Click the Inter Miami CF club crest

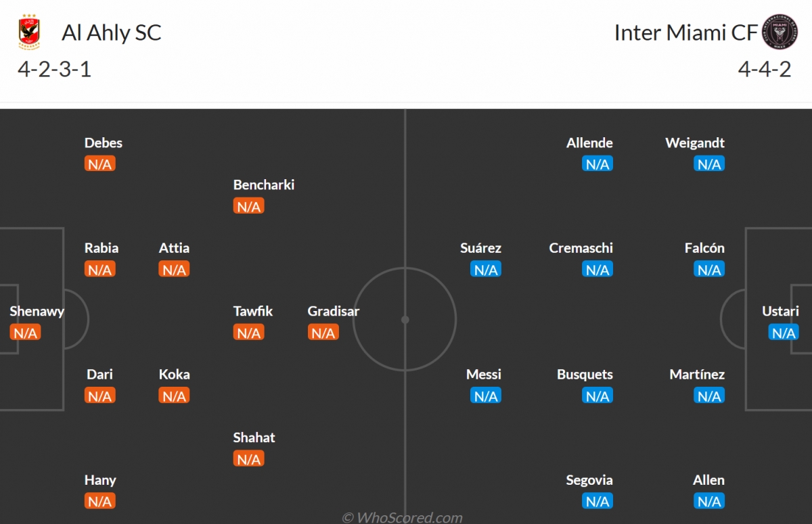[780, 32]
